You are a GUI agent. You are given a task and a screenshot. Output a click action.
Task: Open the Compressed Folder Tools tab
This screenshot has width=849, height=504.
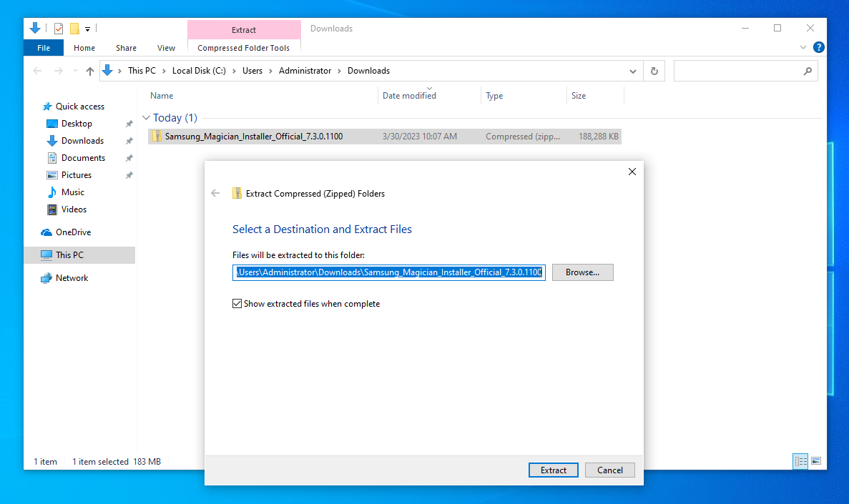(243, 47)
